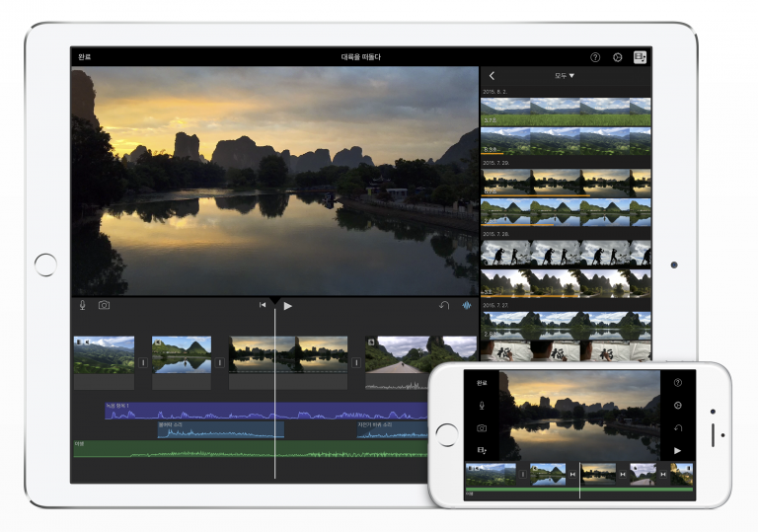Select the first blue sound effect clip
The width and height of the screenshot is (758, 532).
coord(220,429)
